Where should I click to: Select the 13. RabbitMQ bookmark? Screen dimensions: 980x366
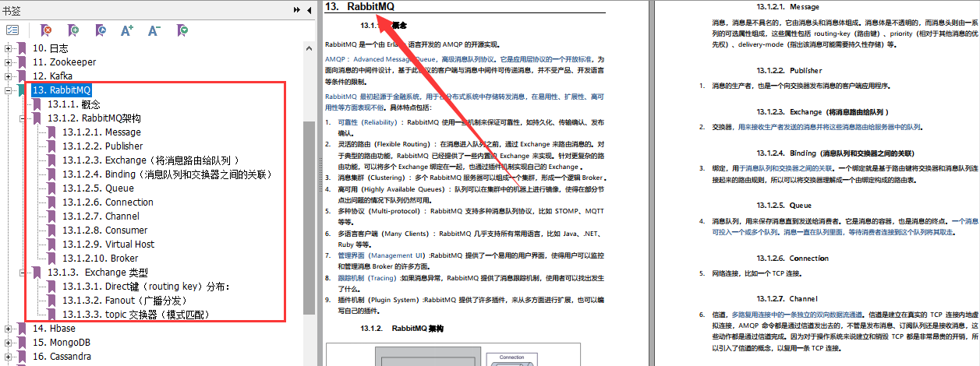tap(62, 90)
